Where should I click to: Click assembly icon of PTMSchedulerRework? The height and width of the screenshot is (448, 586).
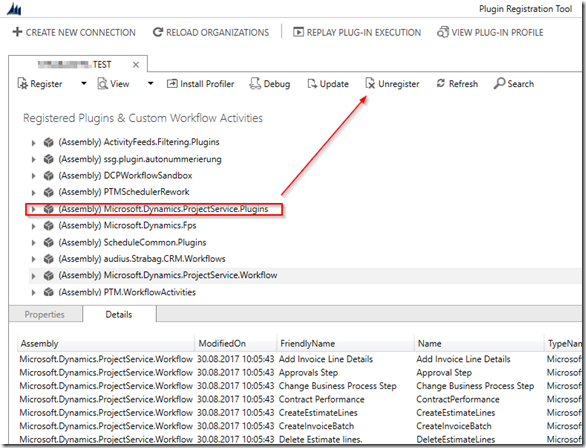[49, 192]
